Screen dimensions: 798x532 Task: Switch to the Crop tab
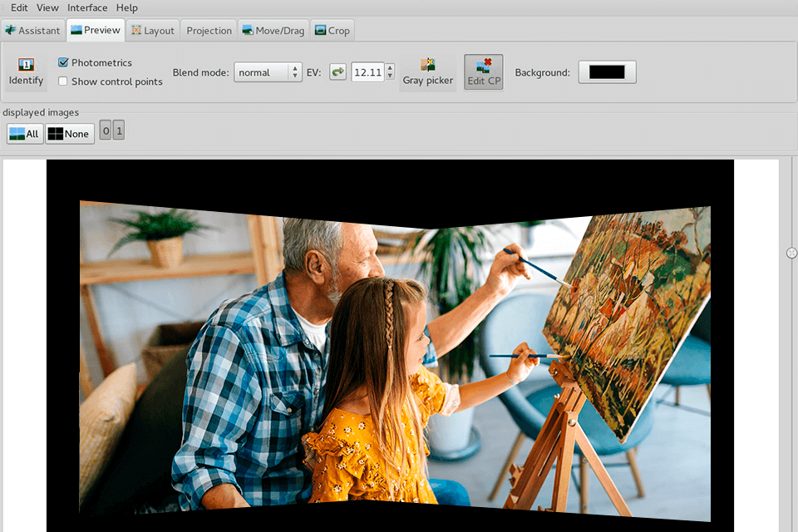pyautogui.click(x=332, y=30)
